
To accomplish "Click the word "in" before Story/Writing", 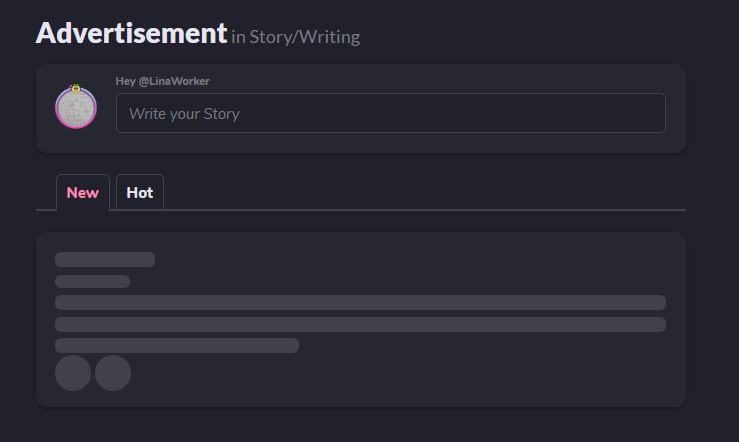I will click(238, 37).
